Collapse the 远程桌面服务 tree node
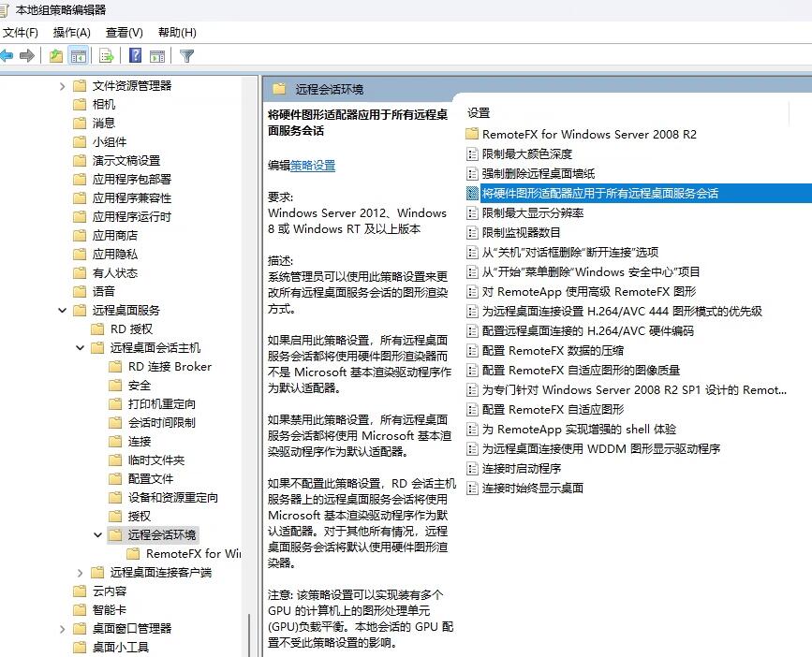This screenshot has height=657, width=812. (62, 310)
